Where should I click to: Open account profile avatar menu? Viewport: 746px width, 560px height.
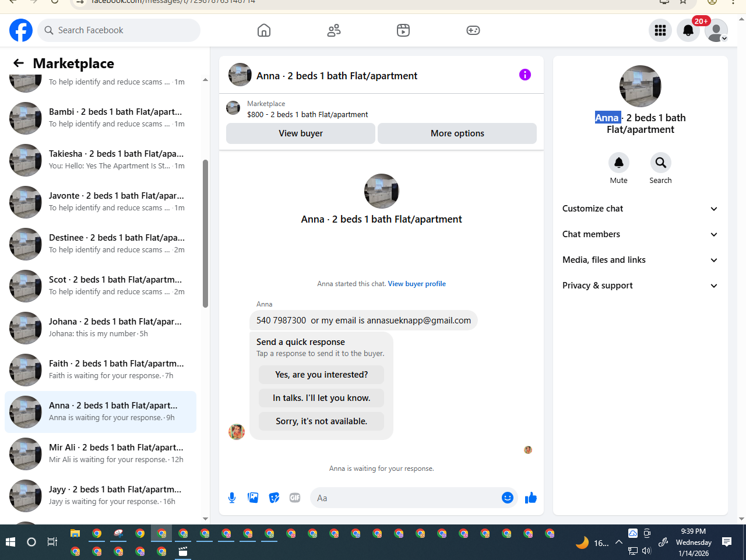[716, 30]
